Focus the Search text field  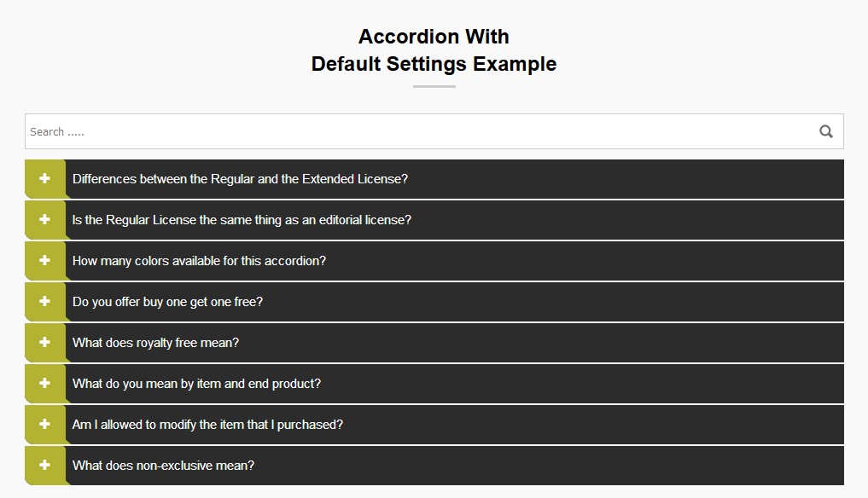pos(410,131)
